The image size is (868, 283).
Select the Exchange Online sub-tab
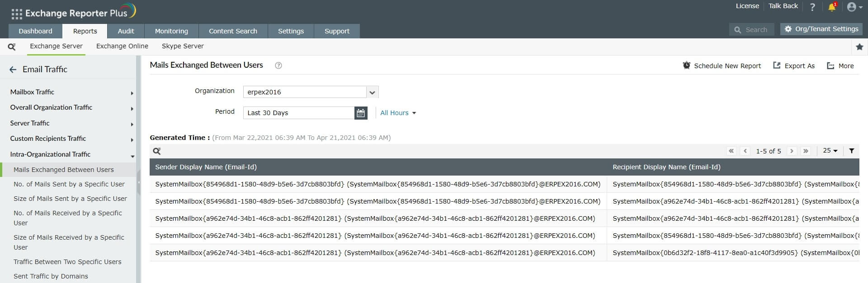click(122, 46)
